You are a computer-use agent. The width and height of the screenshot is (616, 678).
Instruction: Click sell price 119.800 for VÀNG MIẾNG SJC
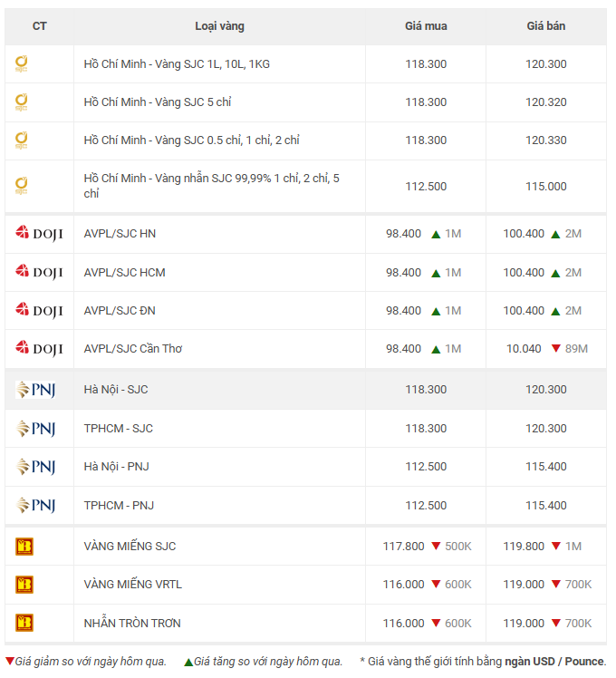(524, 547)
